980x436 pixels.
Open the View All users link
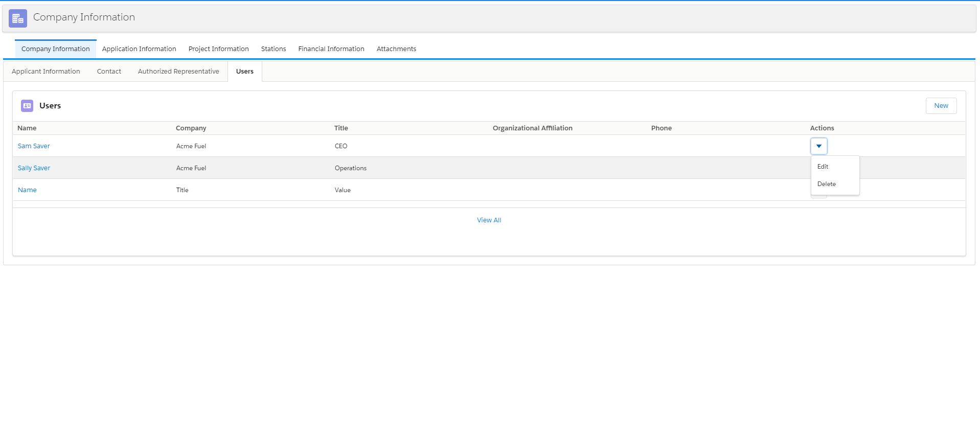tap(489, 220)
